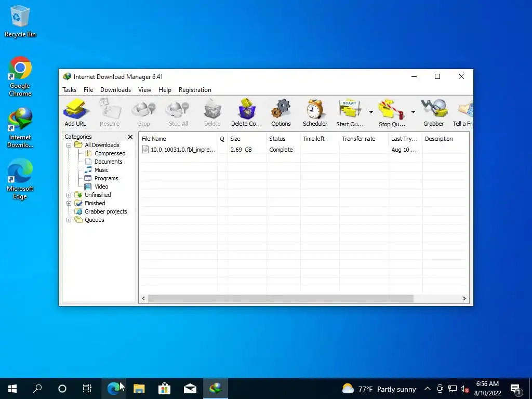Open the Tasks menu
This screenshot has width=532, height=399.
click(69, 90)
